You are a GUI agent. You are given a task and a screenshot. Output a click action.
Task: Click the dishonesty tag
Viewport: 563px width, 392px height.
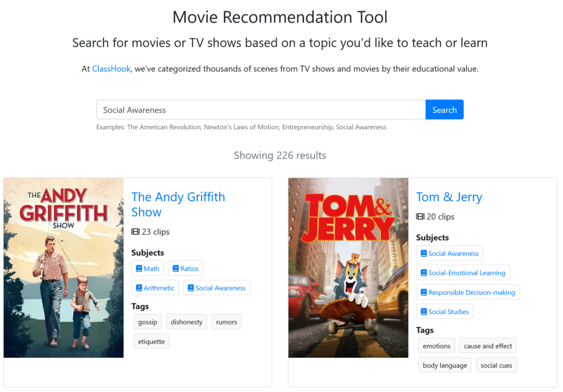click(x=186, y=322)
